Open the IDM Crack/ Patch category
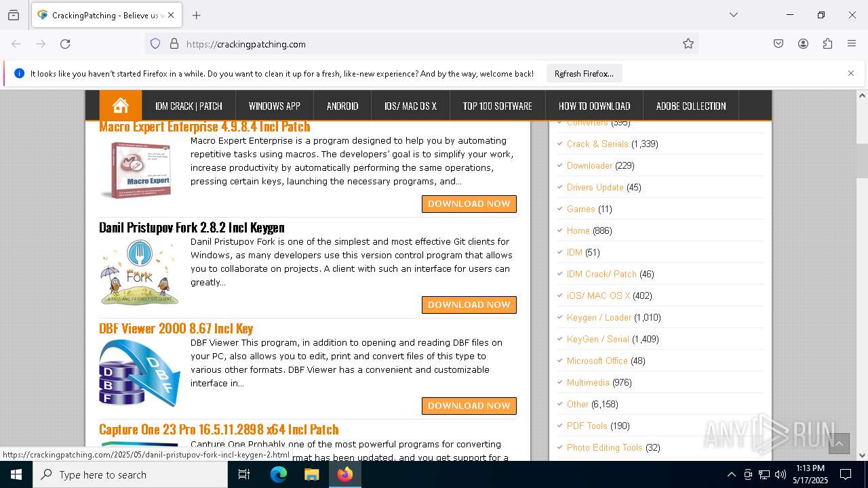The width and height of the screenshot is (868, 488). pos(601,274)
